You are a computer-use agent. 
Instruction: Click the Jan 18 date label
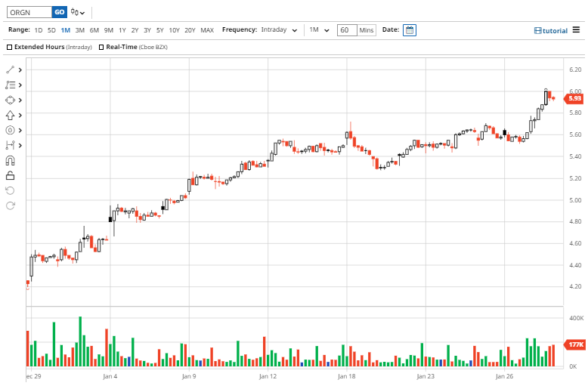point(346,376)
